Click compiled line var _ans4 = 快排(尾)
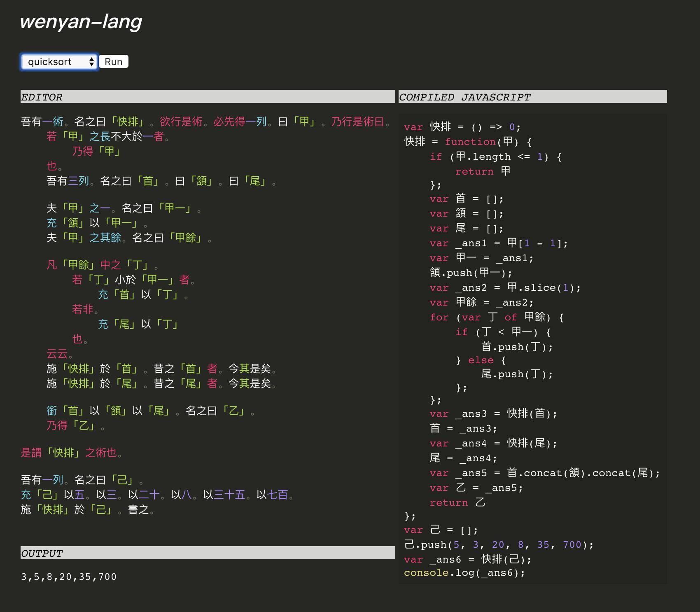 click(493, 444)
